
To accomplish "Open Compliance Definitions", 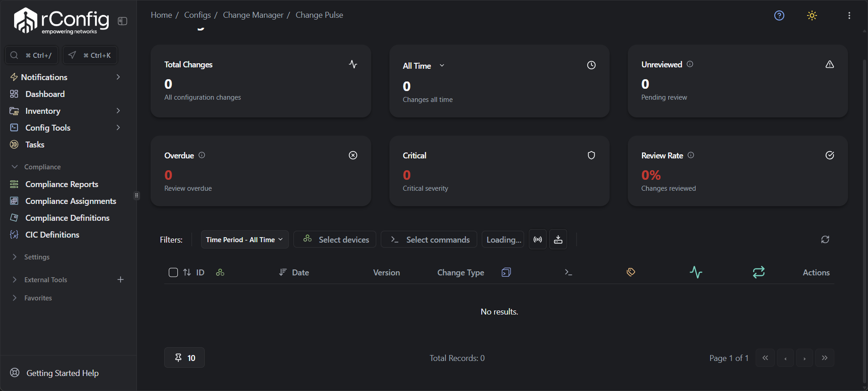I will tap(67, 218).
